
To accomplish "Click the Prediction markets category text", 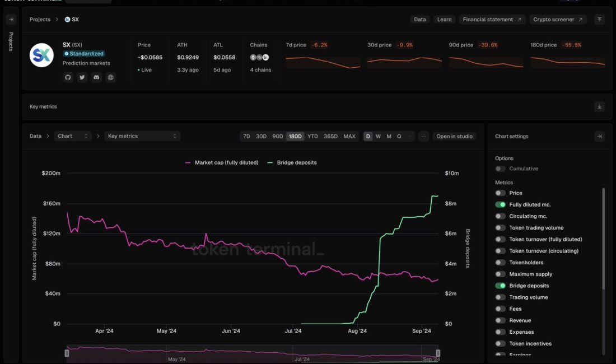I will point(86,63).
